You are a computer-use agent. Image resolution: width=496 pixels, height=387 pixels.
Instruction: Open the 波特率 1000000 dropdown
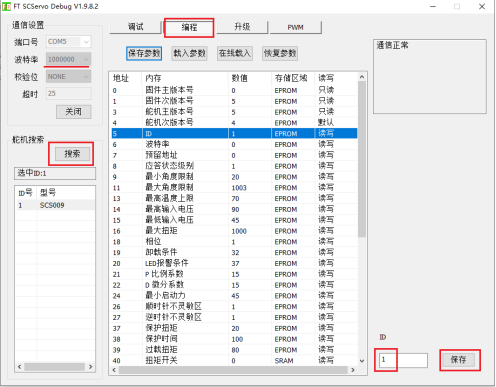68,59
